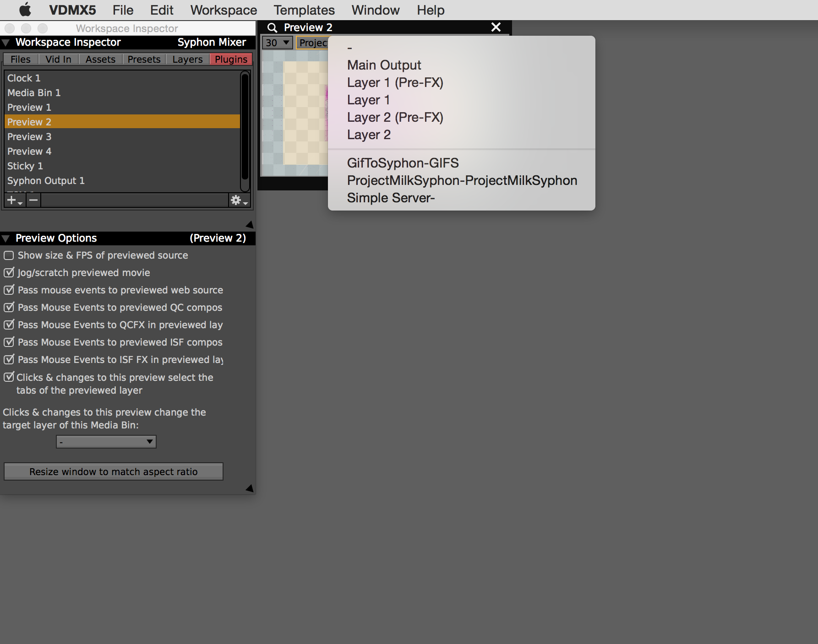Open the Help menu
The width and height of the screenshot is (818, 644).
coord(431,10)
